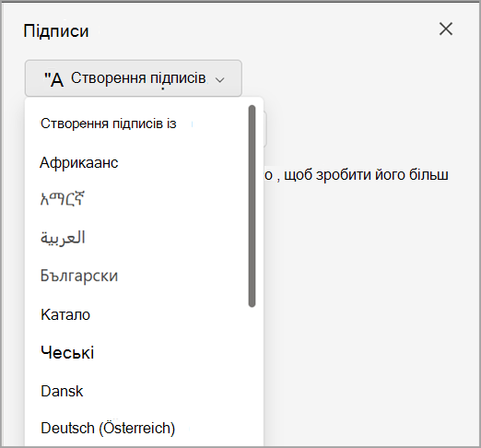The image size is (481, 448).
Task: Click the chevron arrow beside Створення підписів
Action: [220, 80]
